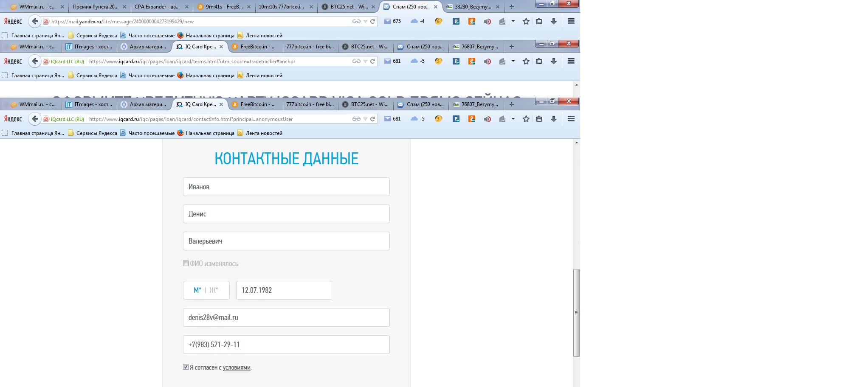Go back in the terms.html window
Viewport: 868px width, 387px height.
coord(35,62)
